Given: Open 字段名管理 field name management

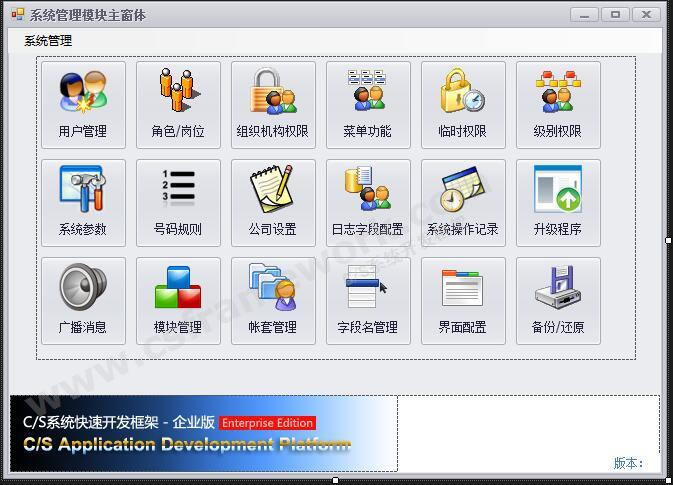Looking at the screenshot, I should [x=368, y=300].
